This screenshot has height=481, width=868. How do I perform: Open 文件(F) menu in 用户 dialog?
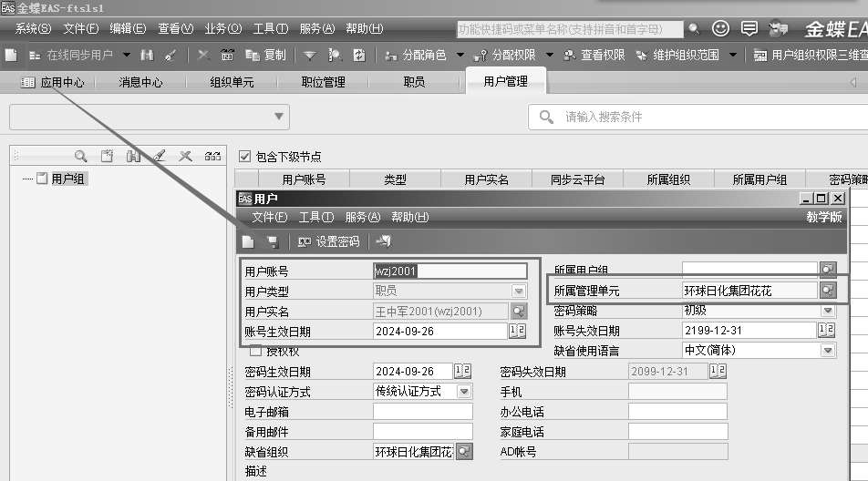[x=270, y=218]
